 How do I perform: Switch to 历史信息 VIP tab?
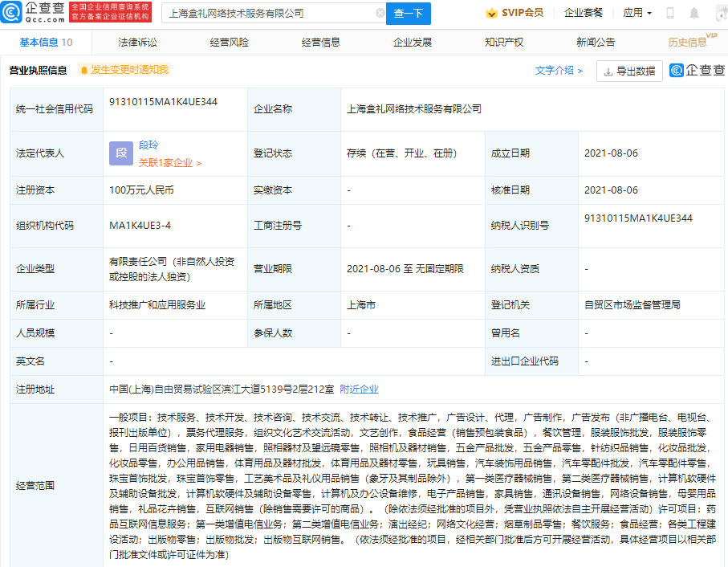(692, 41)
